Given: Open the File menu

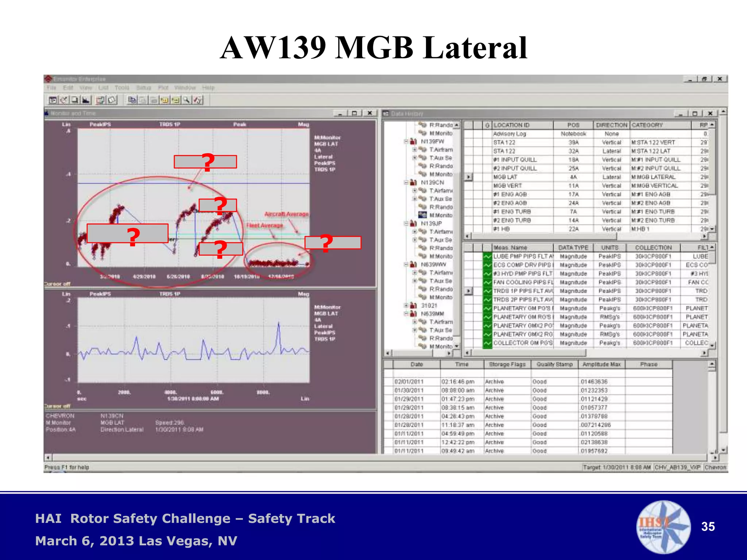Looking at the screenshot, I should [51, 88].
